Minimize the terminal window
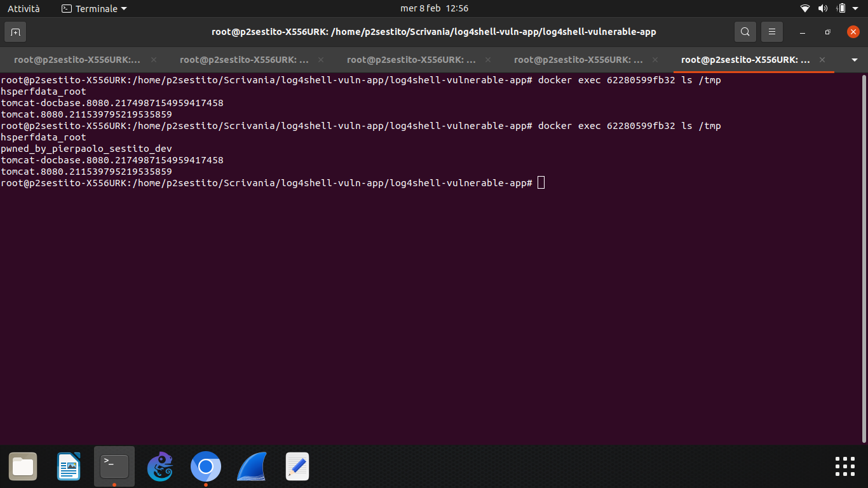The width and height of the screenshot is (868, 488). pyautogui.click(x=803, y=32)
